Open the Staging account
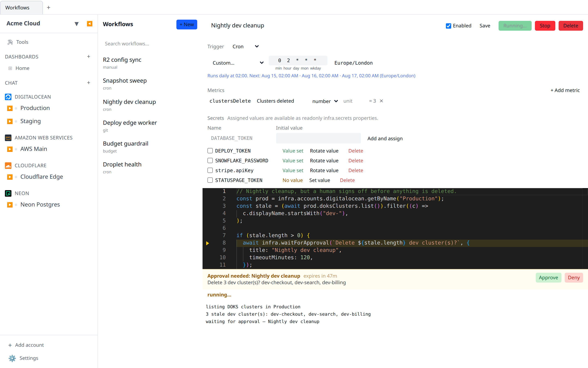The height and width of the screenshot is (368, 588). tap(31, 121)
